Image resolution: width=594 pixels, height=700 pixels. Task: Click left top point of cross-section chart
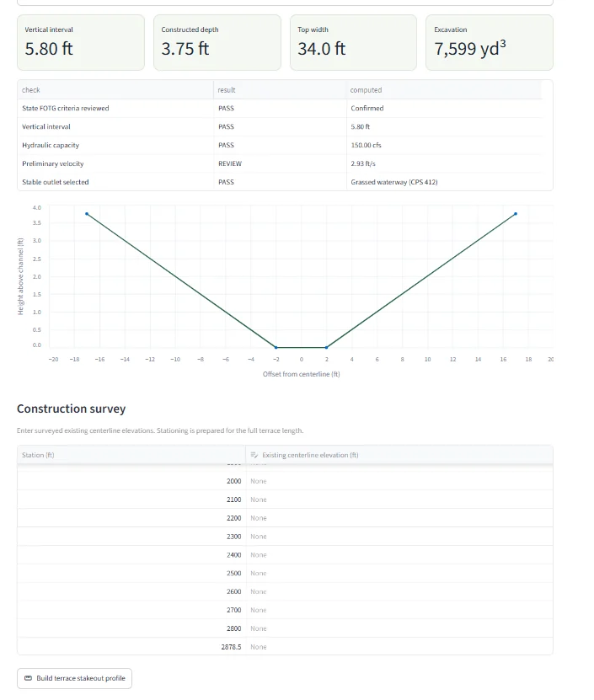[x=87, y=214]
